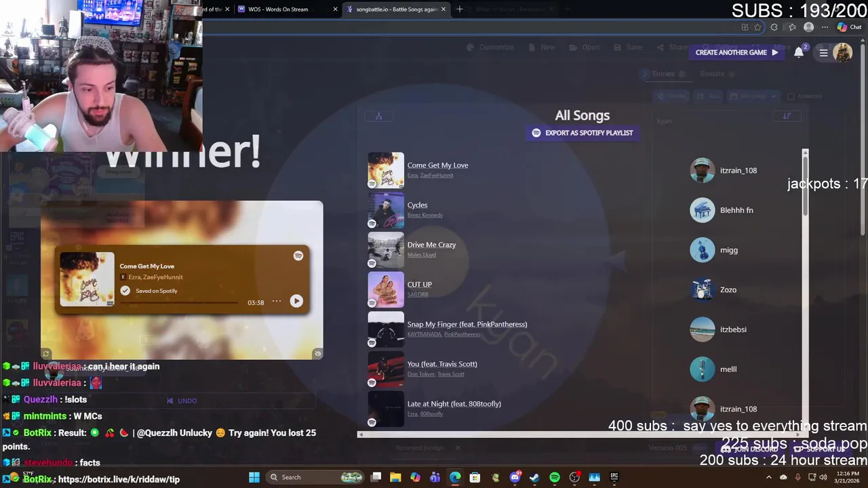Image resolution: width=868 pixels, height=488 pixels.
Task: Play Come Get My Love in Spotify embed
Action: tap(296, 301)
